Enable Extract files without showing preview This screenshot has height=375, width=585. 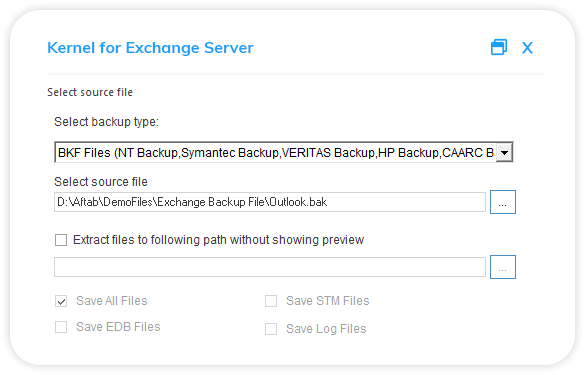point(61,240)
